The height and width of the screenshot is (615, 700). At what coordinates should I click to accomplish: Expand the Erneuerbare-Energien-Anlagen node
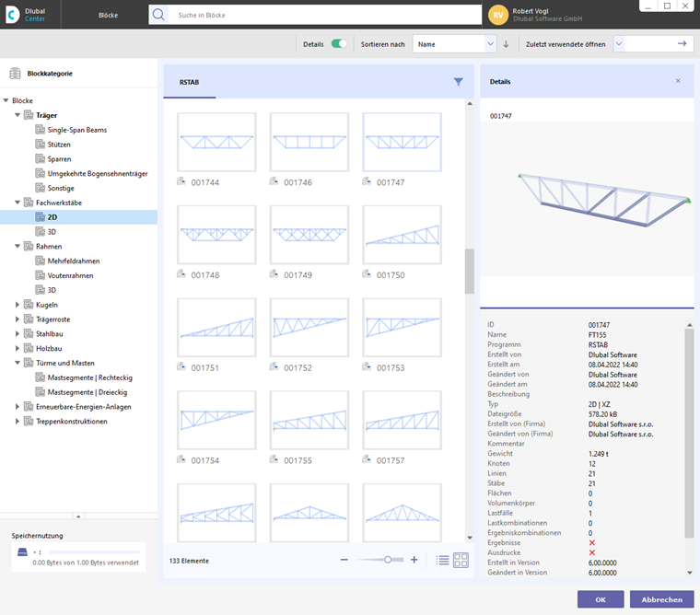(x=17, y=407)
